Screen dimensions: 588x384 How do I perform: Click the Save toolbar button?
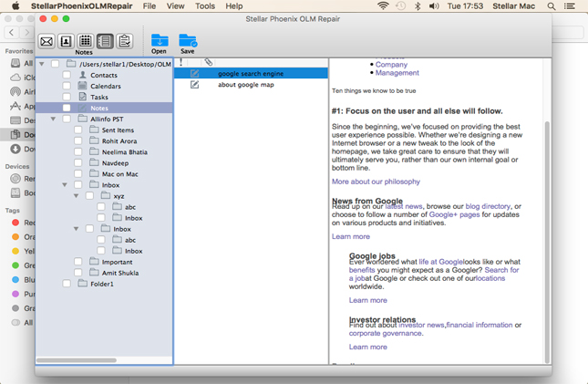[188, 43]
